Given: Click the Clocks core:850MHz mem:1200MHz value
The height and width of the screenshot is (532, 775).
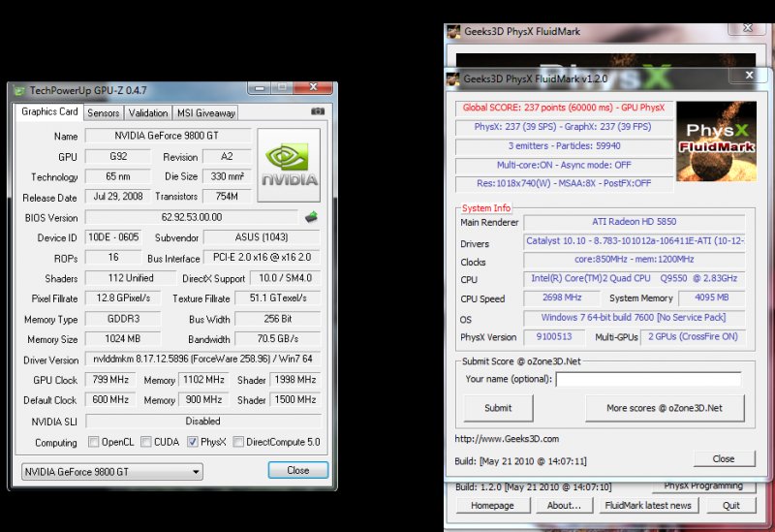Looking at the screenshot, I should point(635,259).
